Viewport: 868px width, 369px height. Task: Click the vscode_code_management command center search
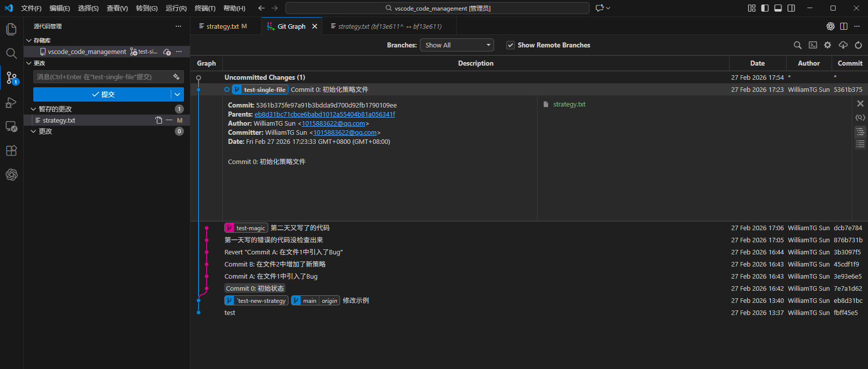(438, 8)
